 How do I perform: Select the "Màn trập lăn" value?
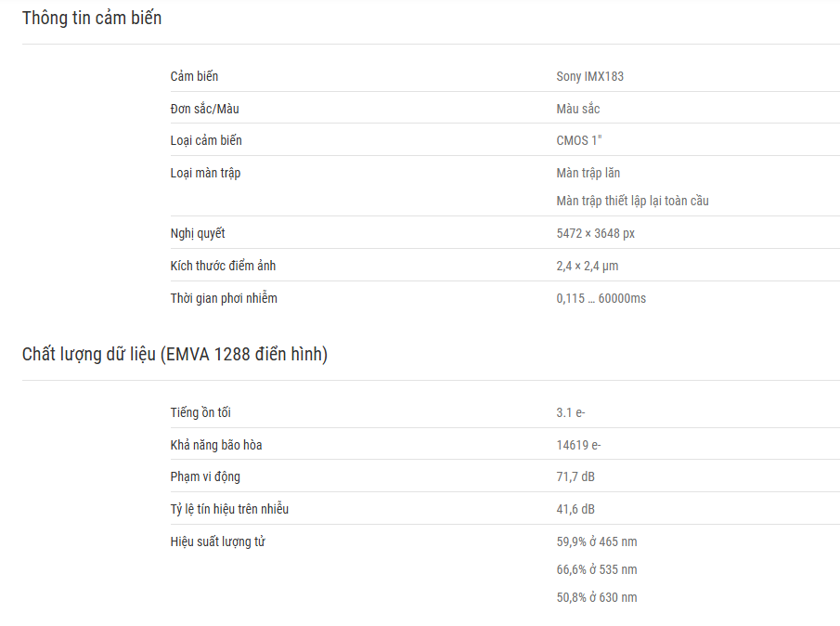[588, 173]
